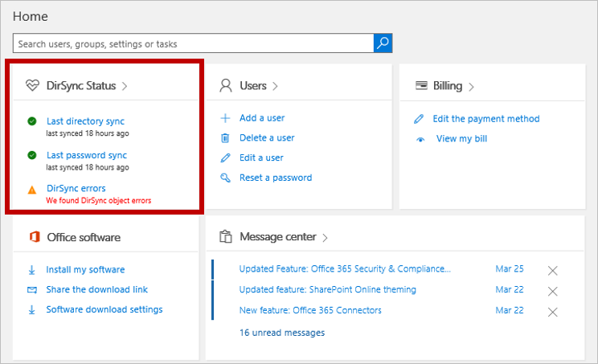Click the orange DirSync errors warning icon
Viewport: 598px width, 364px height.
[32, 190]
